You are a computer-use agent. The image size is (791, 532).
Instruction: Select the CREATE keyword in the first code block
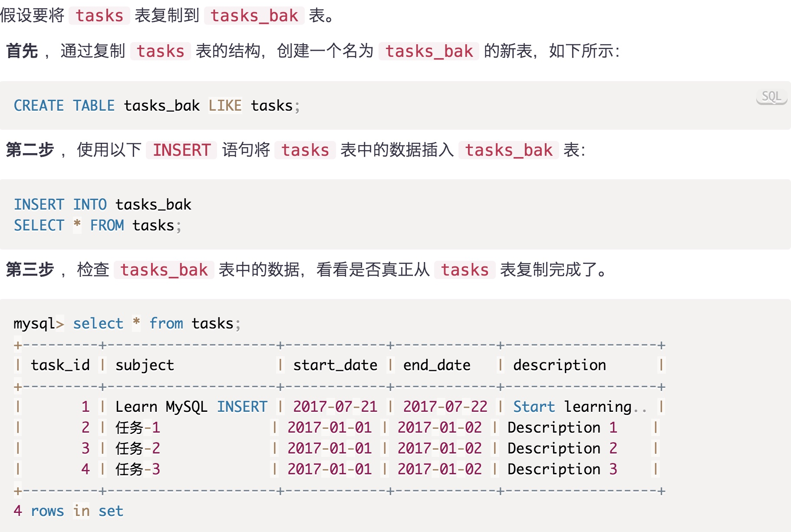pos(39,105)
